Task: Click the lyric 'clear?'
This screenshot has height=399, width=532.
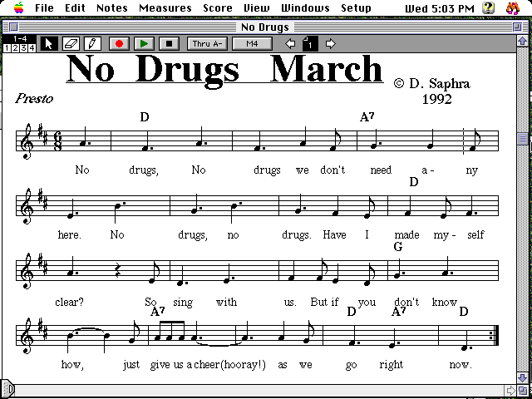Action: (69, 302)
